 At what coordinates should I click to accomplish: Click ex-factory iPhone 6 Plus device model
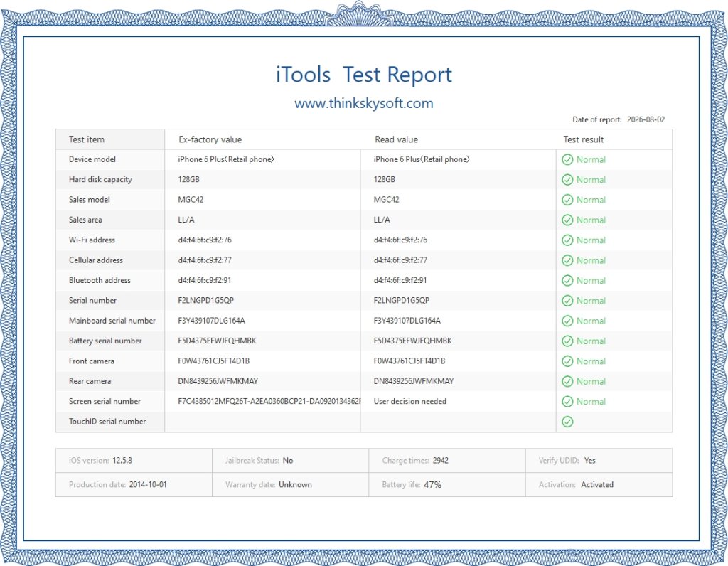(x=226, y=159)
